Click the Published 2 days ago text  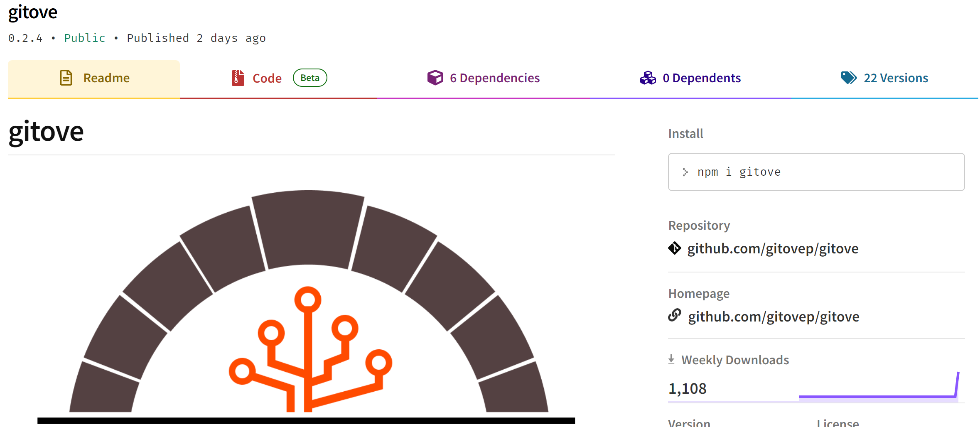click(196, 38)
